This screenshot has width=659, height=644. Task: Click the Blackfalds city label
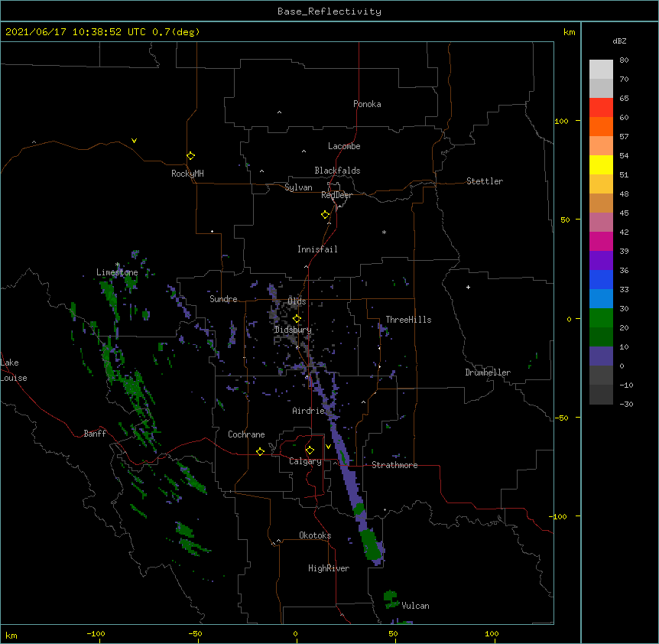tap(337, 171)
